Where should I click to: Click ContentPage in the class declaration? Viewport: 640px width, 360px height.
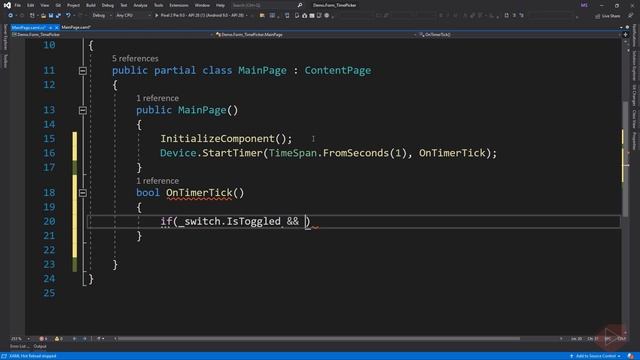tap(338, 70)
